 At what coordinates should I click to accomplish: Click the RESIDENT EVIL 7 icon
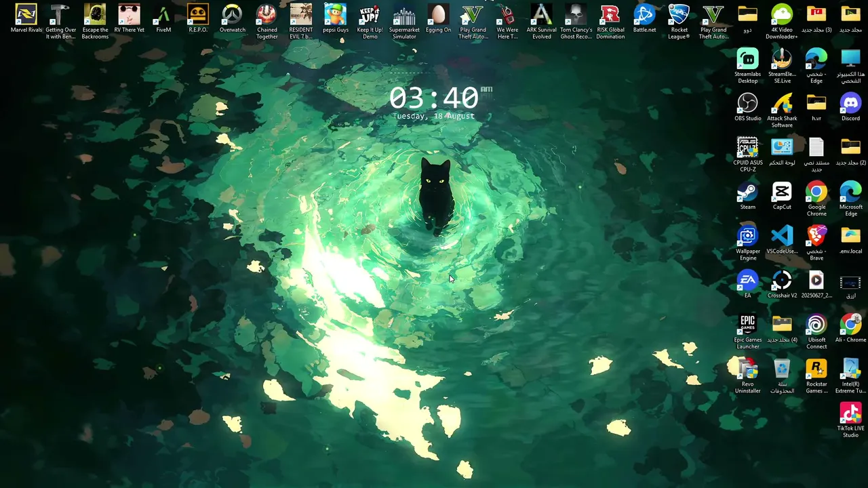(x=301, y=21)
